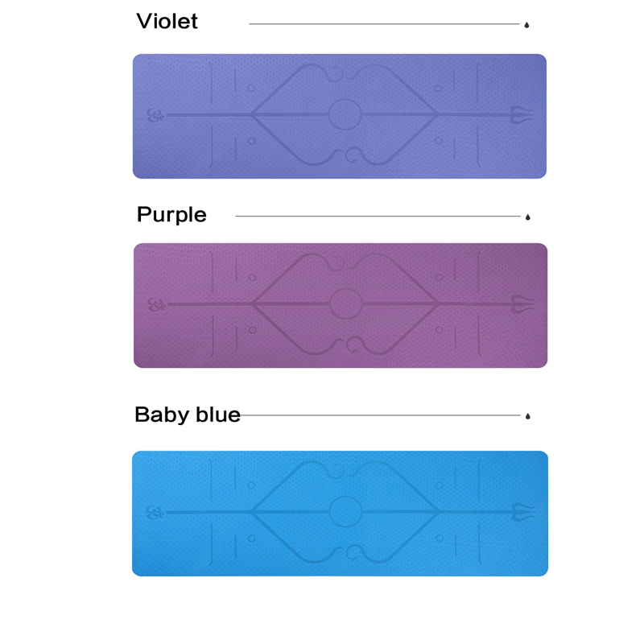Click the center circle of the violet mat
Viewport: 644px width, 644px height.
click(x=345, y=114)
